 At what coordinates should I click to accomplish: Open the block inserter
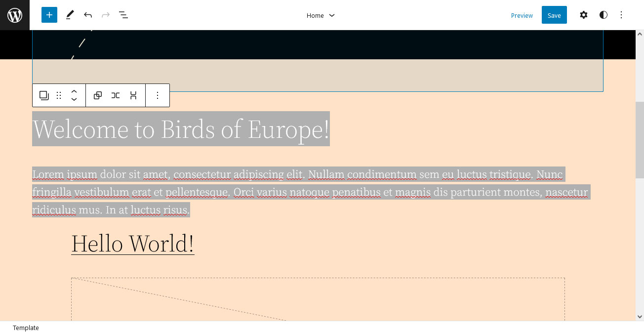click(49, 15)
